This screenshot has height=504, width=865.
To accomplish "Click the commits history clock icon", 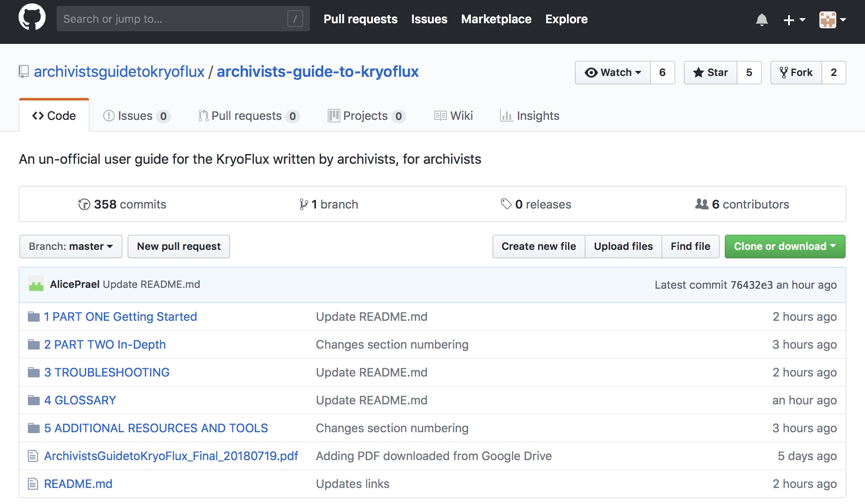I will pyautogui.click(x=84, y=204).
